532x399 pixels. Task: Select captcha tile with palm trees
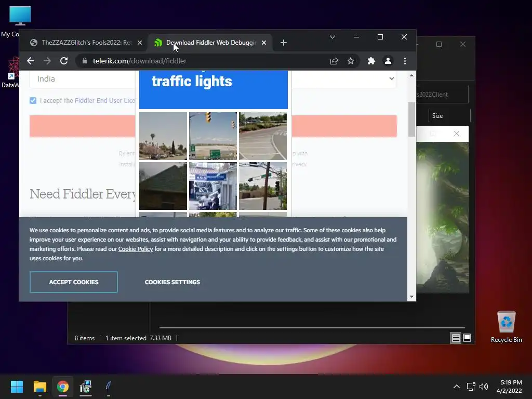[x=163, y=136]
